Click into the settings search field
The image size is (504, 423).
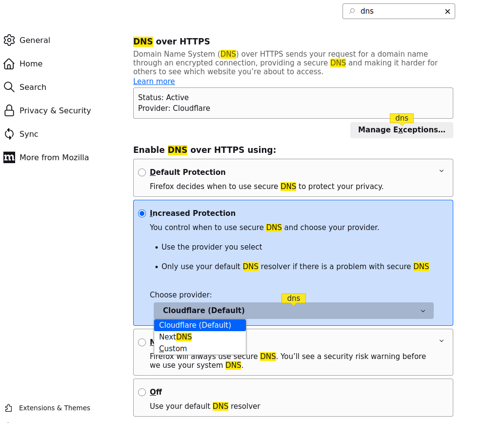pos(400,11)
